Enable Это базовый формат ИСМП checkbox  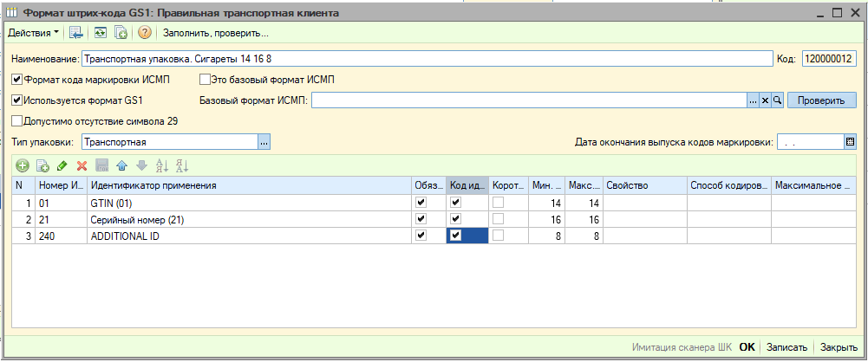click(x=206, y=80)
